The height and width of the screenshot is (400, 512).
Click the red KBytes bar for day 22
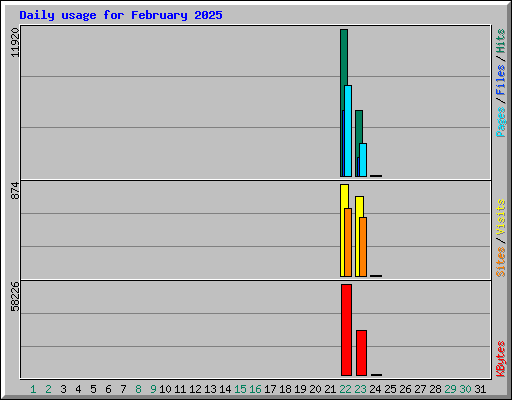(x=346, y=330)
